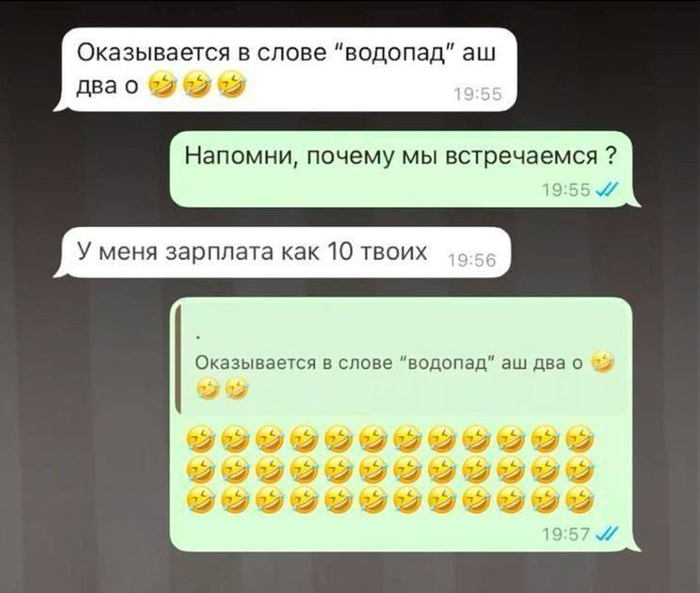This screenshot has width=700, height=593.
Task: Tap the 19:56 timestamp on the salary message
Action: tap(471, 260)
